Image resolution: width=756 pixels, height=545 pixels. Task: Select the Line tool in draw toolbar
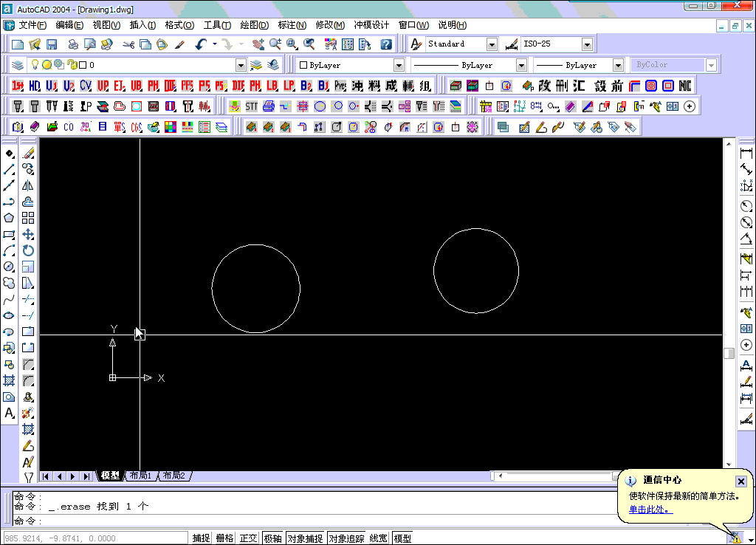[9, 169]
